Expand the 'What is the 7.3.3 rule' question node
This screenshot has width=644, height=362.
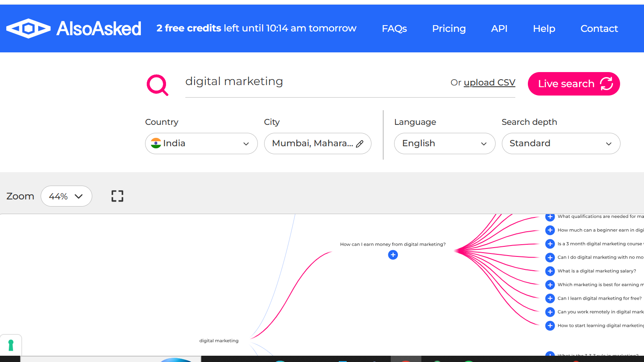(x=550, y=354)
